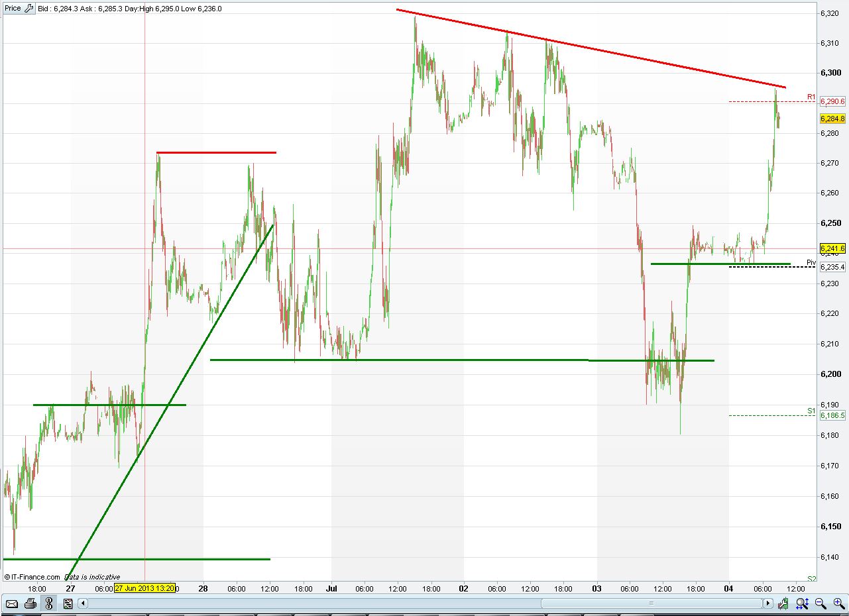This screenshot has height=616, width=849.
Task: Select the short red horizontal resistance line
Action: coord(216,152)
